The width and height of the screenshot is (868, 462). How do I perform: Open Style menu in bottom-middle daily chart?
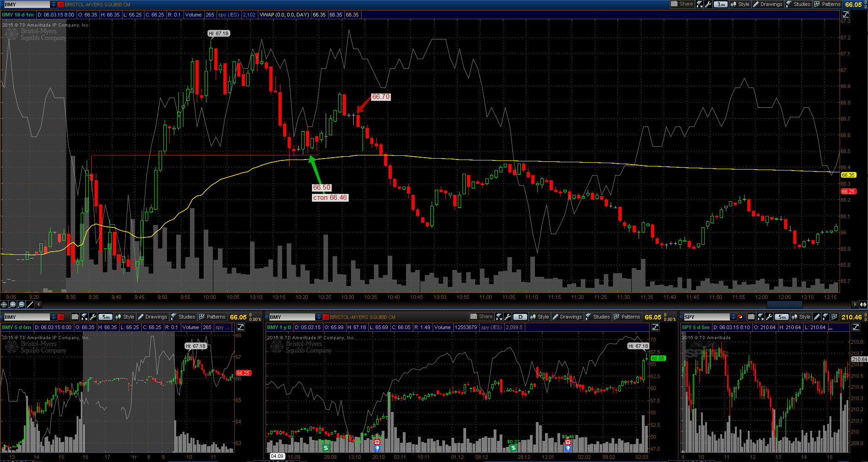click(540, 317)
